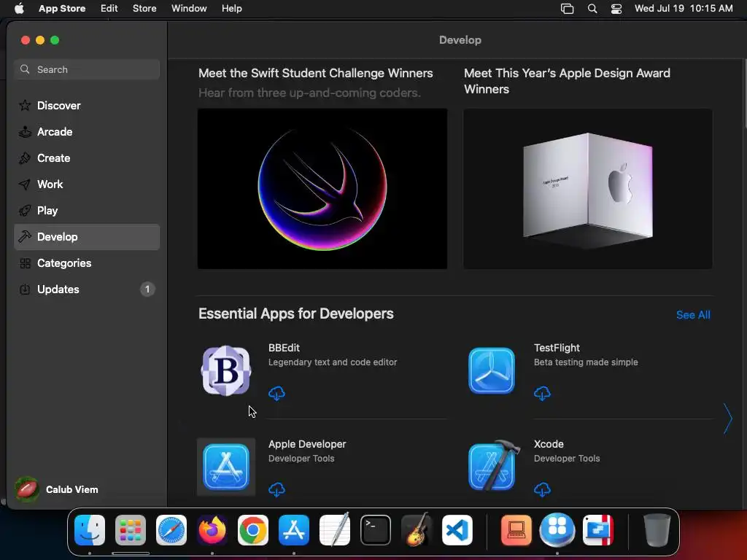Open the App Store menu
Viewport: 747px width, 560px height.
pyautogui.click(x=62, y=9)
